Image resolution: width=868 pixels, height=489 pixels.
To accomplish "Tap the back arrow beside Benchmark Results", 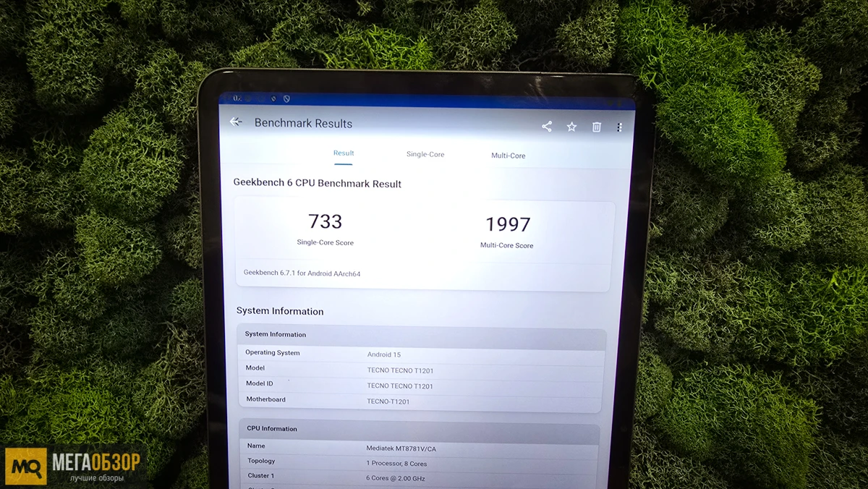I will (x=236, y=122).
